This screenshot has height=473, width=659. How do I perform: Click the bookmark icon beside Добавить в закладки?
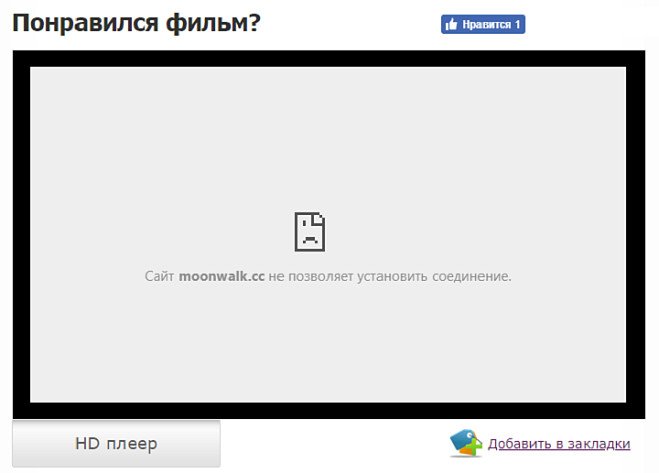pyautogui.click(x=466, y=442)
